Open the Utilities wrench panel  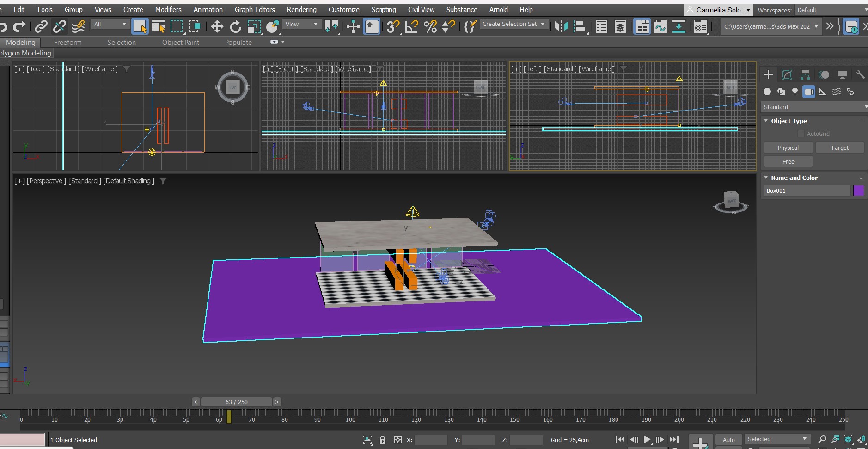(860, 75)
